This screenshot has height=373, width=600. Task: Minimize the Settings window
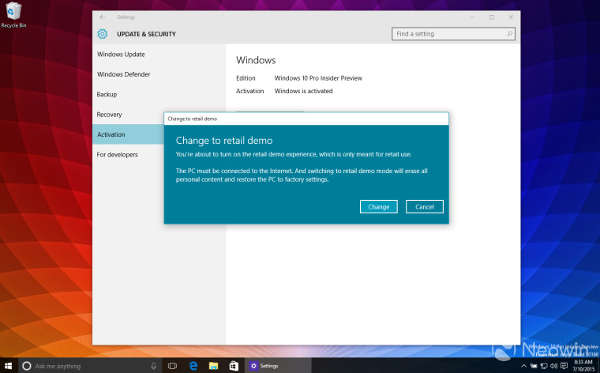point(472,17)
